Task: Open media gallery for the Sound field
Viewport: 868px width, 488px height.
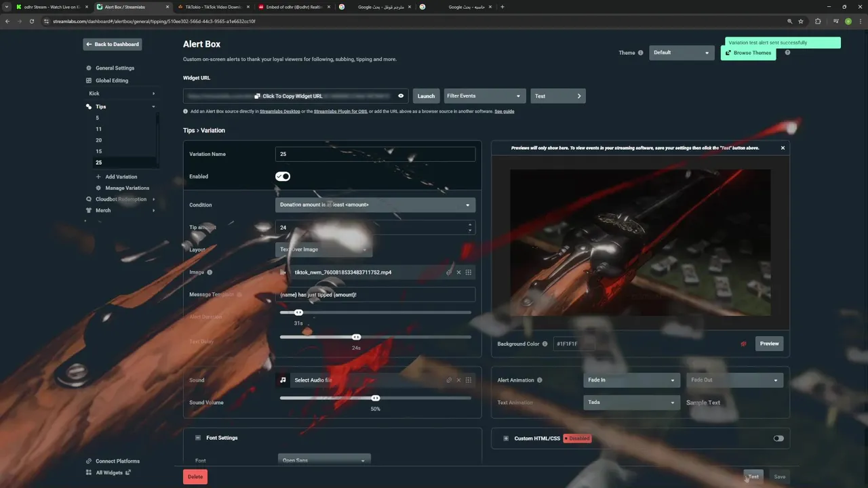Action: pos(469,380)
